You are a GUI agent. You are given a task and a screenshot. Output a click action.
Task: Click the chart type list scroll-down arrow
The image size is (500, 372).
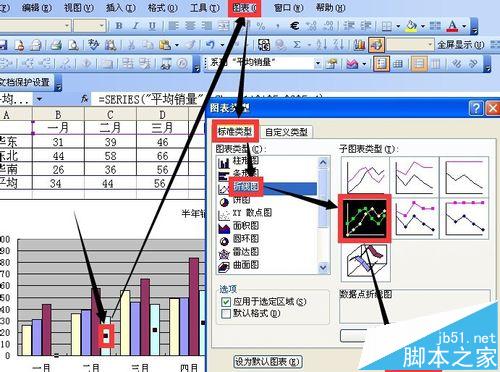coord(323,267)
